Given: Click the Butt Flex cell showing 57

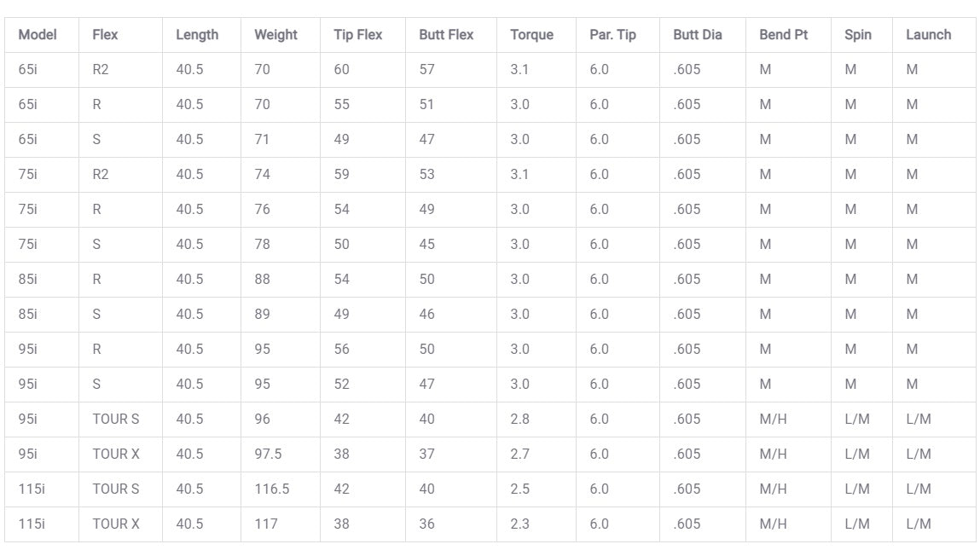Looking at the screenshot, I should point(427,69).
